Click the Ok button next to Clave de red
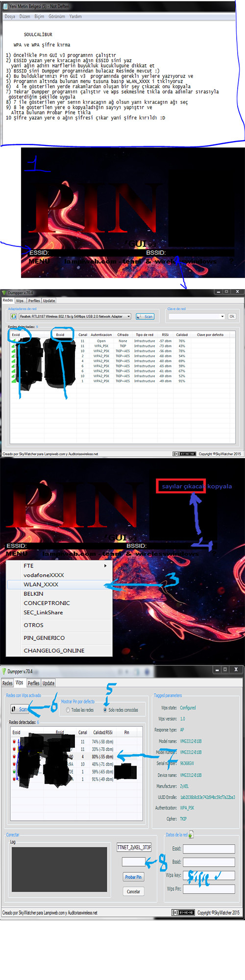245x980 pixels. pyautogui.click(x=232, y=317)
